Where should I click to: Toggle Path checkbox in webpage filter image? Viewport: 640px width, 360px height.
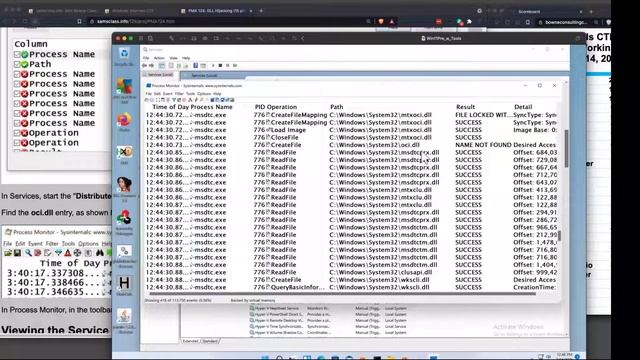pos(17,64)
